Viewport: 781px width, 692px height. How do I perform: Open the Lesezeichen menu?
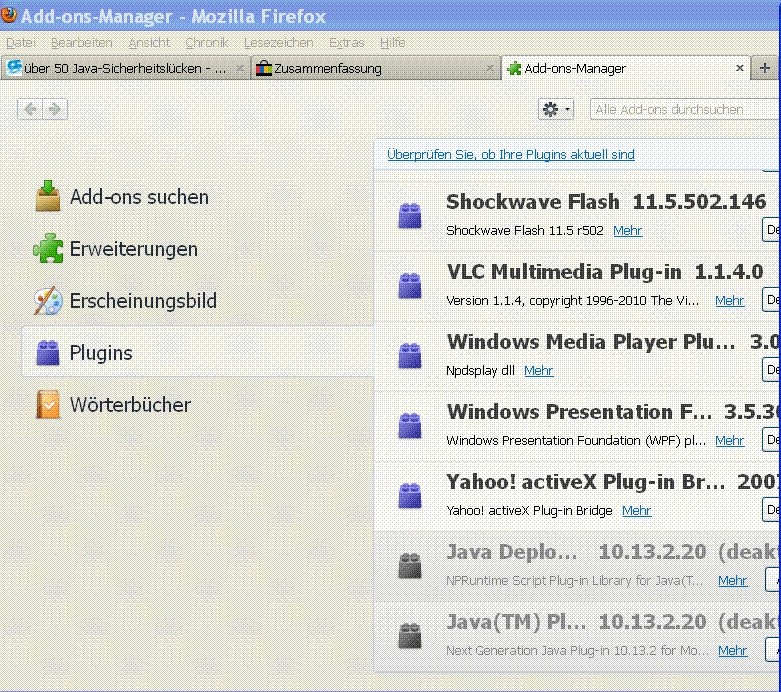coord(278,43)
